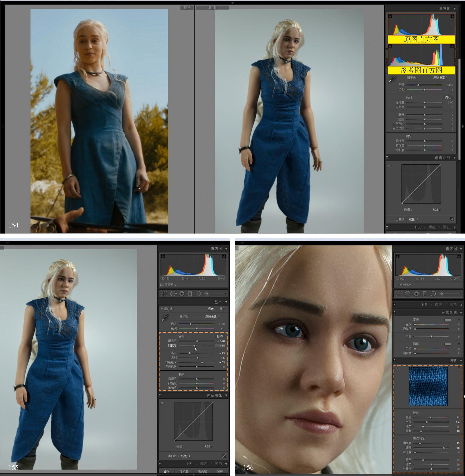Screen dimensions: 465x476
Task: Select Graduated Filter tool in full-figure edit window
Action: (x=190, y=294)
